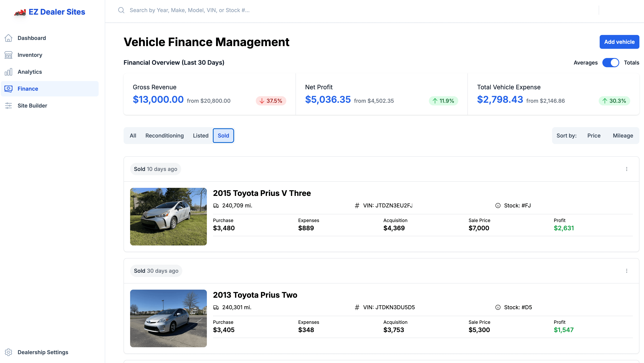This screenshot has width=644, height=363.
Task: Open Dealership Settings gear icon
Action: (8, 352)
